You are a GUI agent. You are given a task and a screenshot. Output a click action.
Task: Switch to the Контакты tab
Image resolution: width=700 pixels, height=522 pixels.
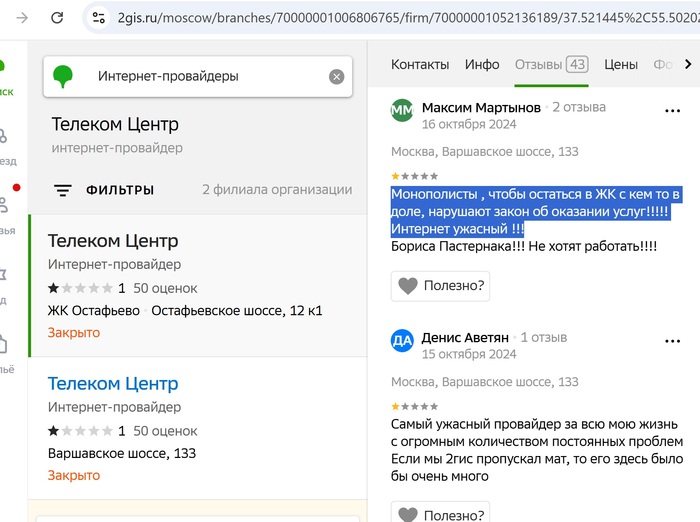(420, 64)
